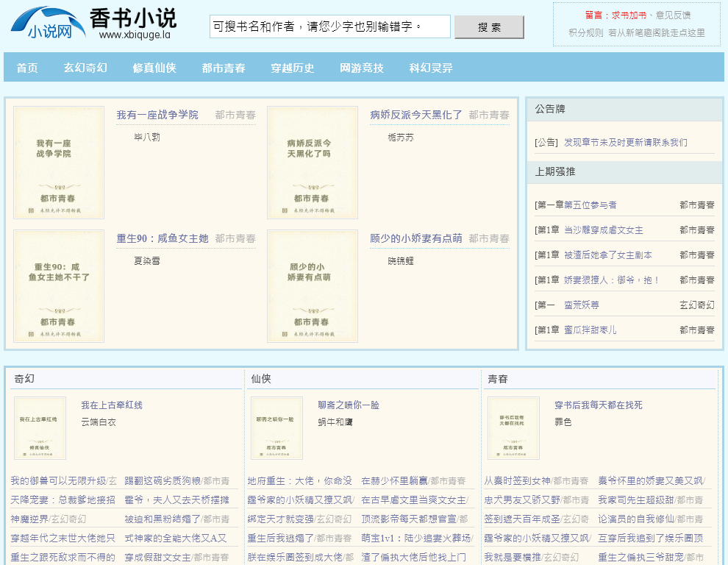Open 地府重生：大佬，你命没 link

[299, 481]
